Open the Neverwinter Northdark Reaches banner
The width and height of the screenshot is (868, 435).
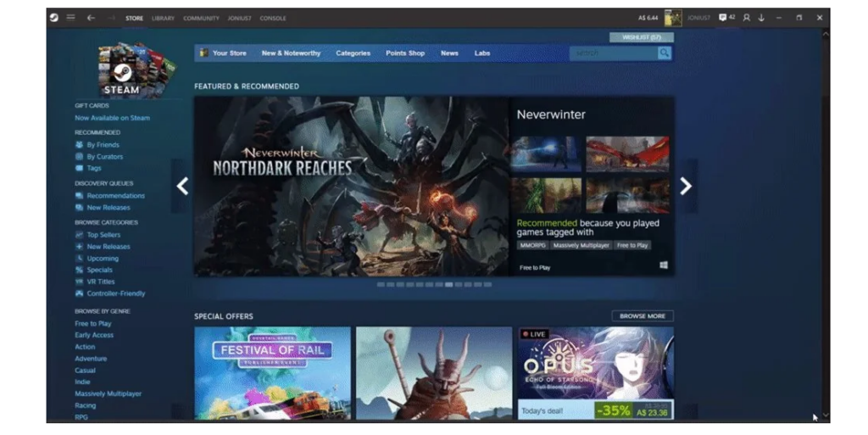pos(351,187)
